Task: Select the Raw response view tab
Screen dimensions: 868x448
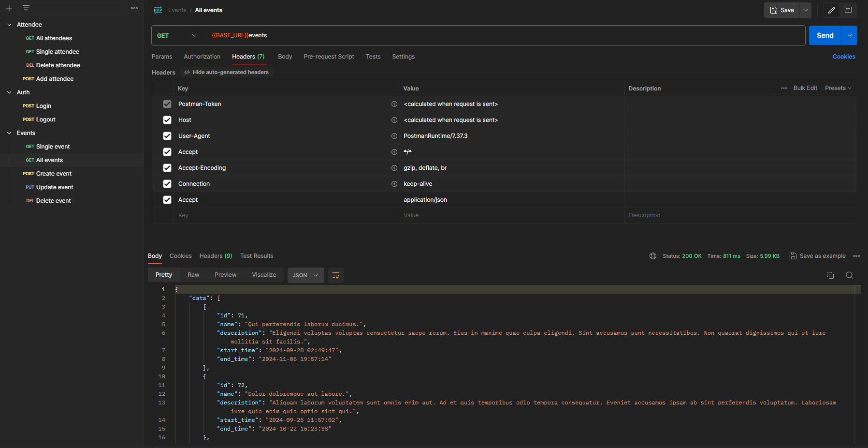Action: pos(193,275)
